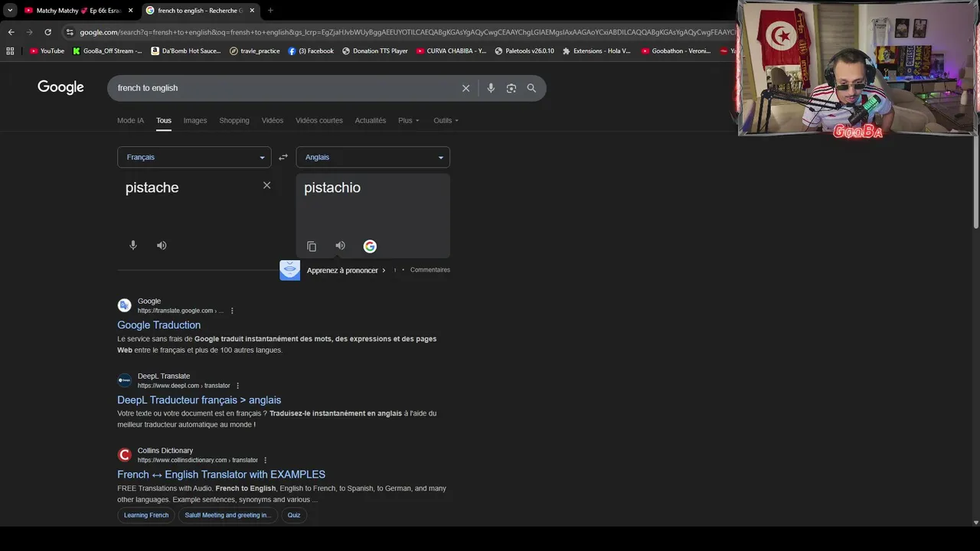The height and width of the screenshot is (551, 980).
Task: Click the Salut! Meeting and greeting chip
Action: pos(227,515)
